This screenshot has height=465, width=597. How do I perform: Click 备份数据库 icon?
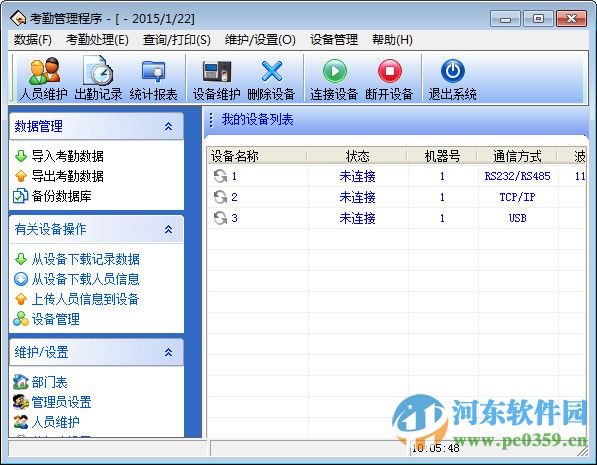[x=21, y=196]
